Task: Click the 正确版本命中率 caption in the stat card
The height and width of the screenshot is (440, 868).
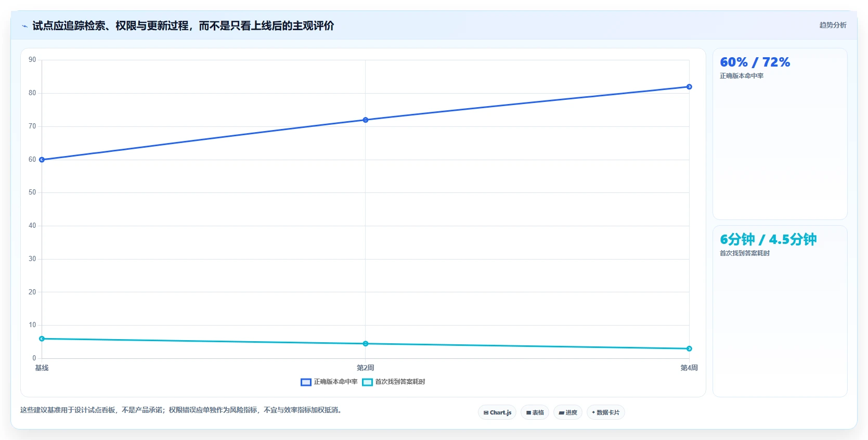Action: 742,76
